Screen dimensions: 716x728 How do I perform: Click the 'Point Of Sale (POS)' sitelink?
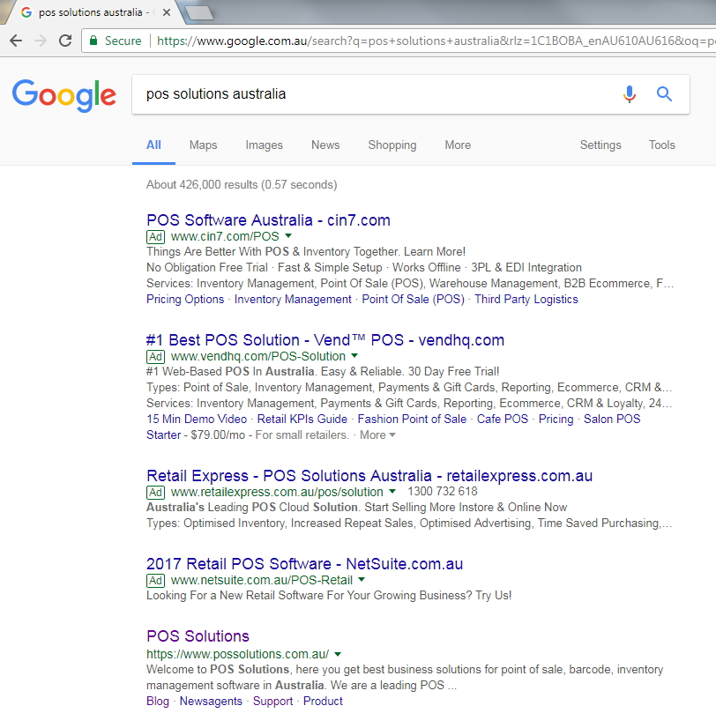coord(413,299)
